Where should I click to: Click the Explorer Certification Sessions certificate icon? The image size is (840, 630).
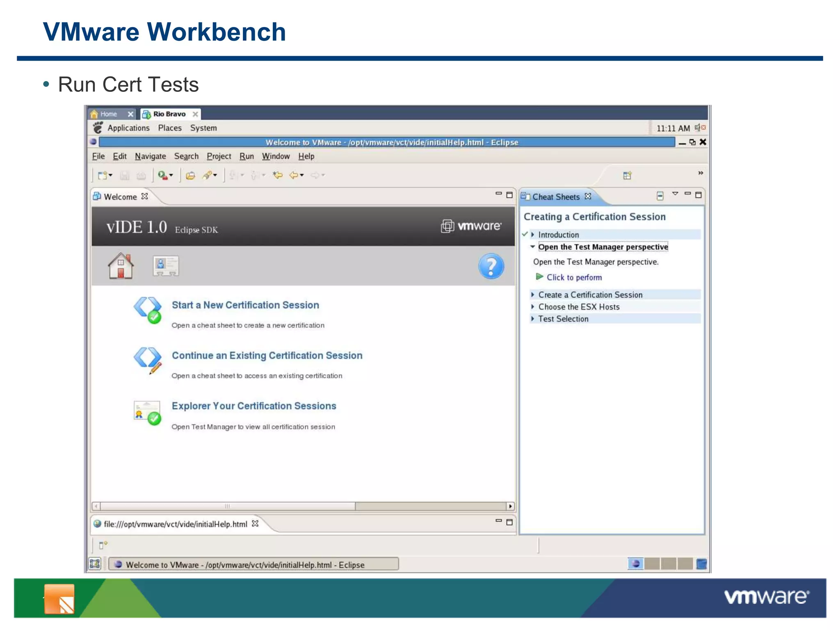(148, 413)
